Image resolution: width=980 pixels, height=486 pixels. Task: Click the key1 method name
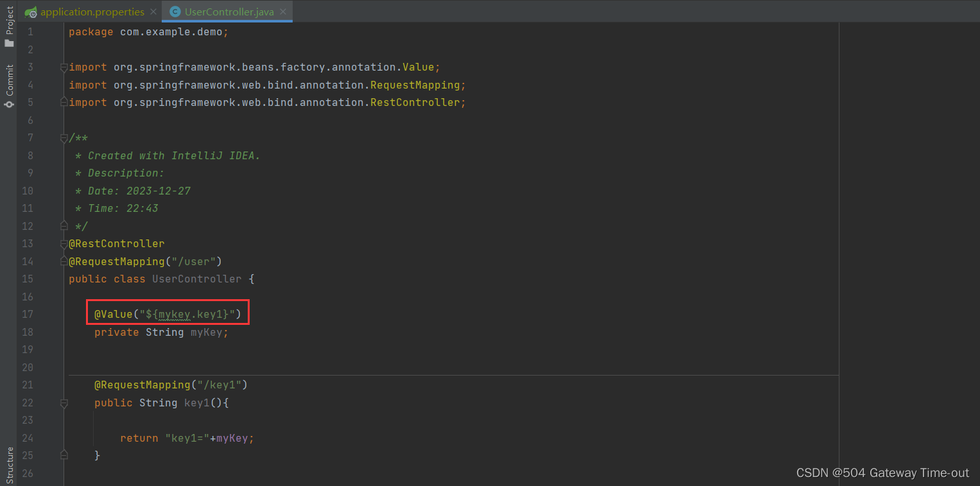pos(196,403)
